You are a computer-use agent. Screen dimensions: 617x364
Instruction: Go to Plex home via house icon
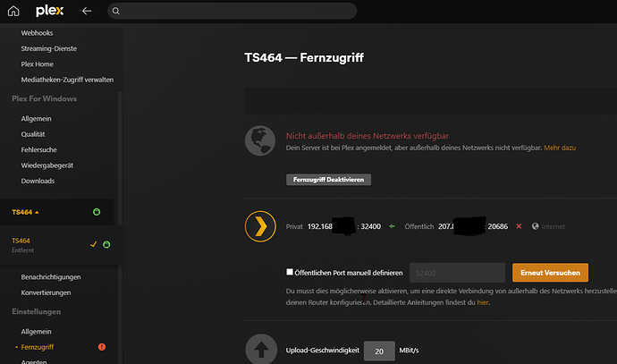point(13,11)
